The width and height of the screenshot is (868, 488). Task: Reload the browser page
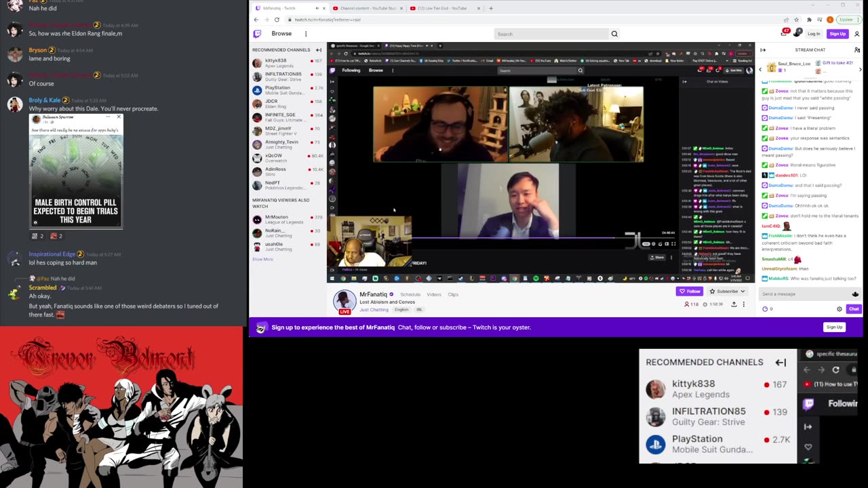(277, 20)
